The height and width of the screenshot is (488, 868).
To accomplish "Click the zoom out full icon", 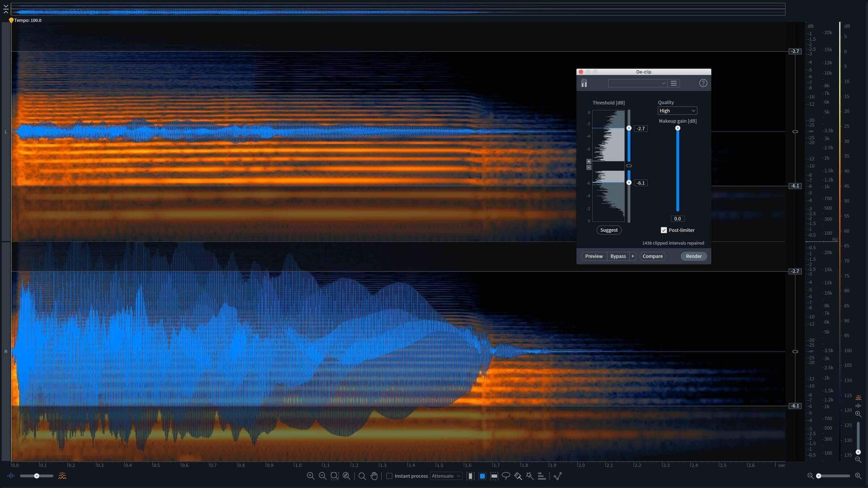I will (x=346, y=476).
